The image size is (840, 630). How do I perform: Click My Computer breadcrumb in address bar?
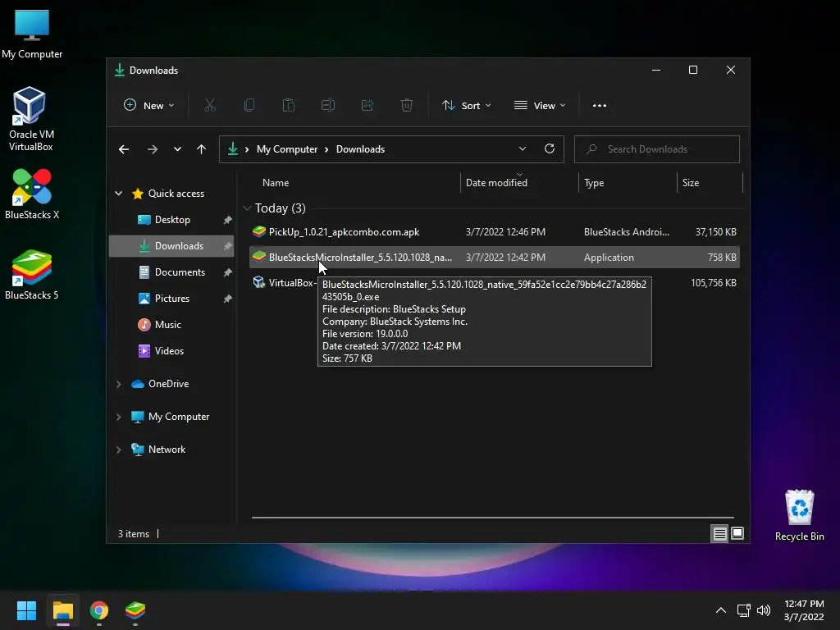pyautogui.click(x=286, y=149)
